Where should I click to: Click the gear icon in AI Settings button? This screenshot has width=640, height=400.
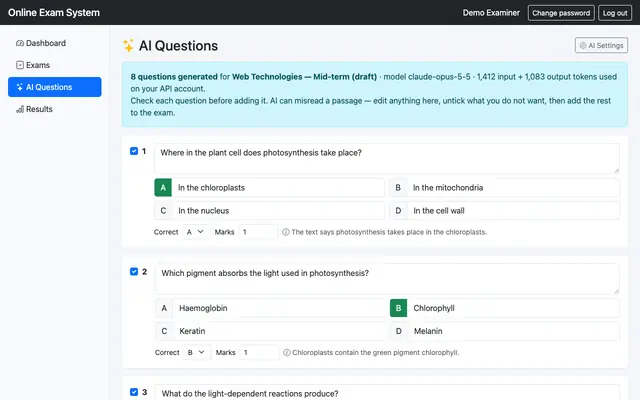click(583, 45)
